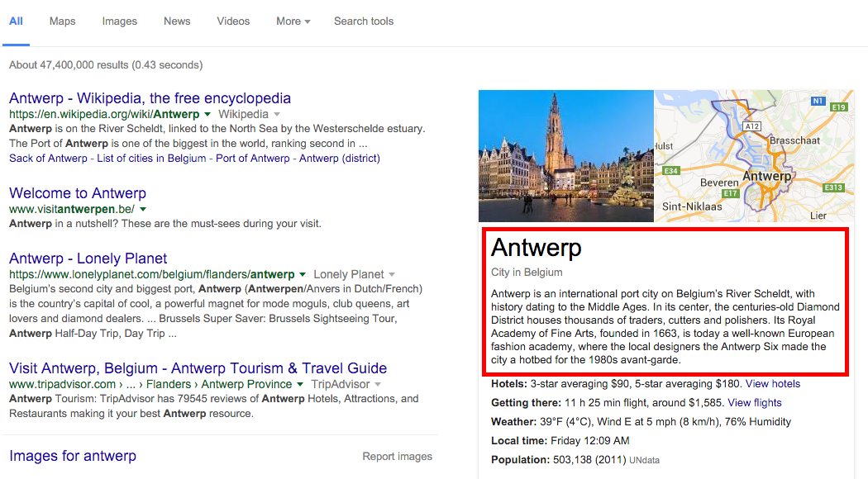Open the UNdata population source link
The height and width of the screenshot is (479, 868).
(x=644, y=460)
